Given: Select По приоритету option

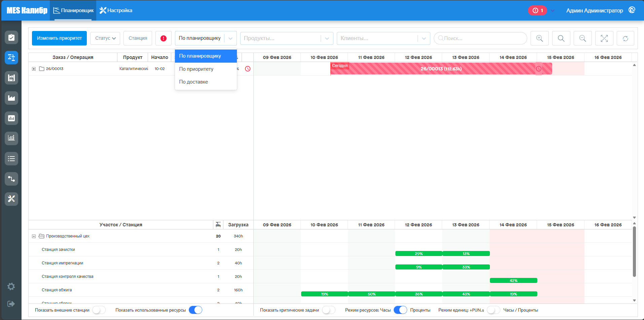Looking at the screenshot, I should point(206,69).
